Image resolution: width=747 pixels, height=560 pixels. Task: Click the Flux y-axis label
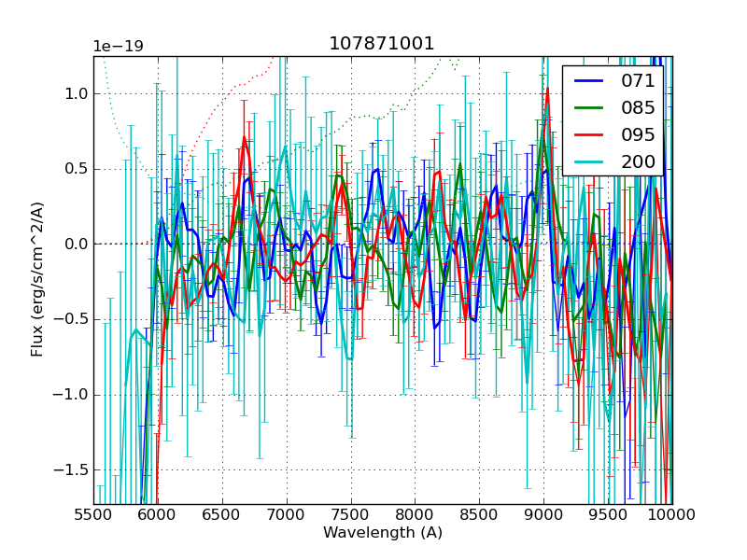(x=37, y=280)
